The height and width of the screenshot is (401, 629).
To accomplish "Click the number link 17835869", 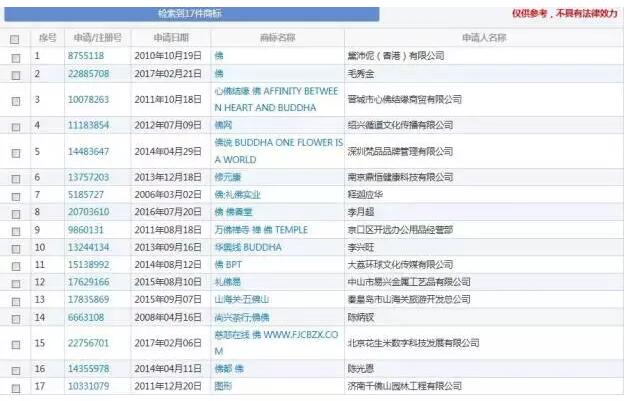I will click(88, 300).
